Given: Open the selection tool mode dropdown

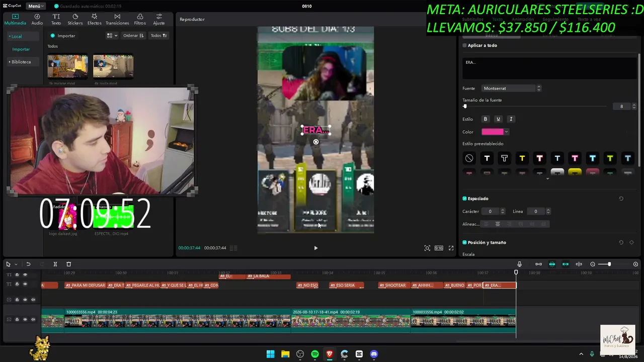Looking at the screenshot, I should click(x=16, y=264).
